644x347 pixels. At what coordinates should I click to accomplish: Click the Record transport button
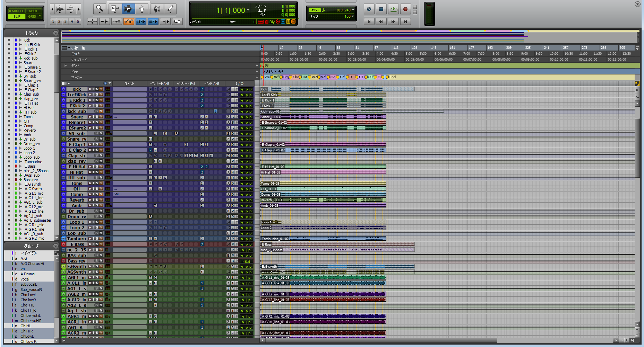point(405,9)
